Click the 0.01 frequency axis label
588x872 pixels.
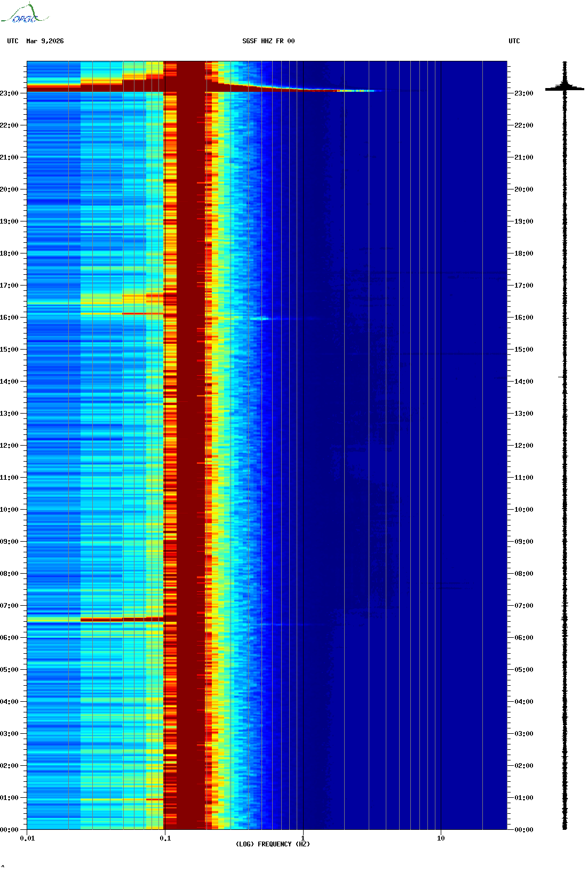pyautogui.click(x=27, y=838)
